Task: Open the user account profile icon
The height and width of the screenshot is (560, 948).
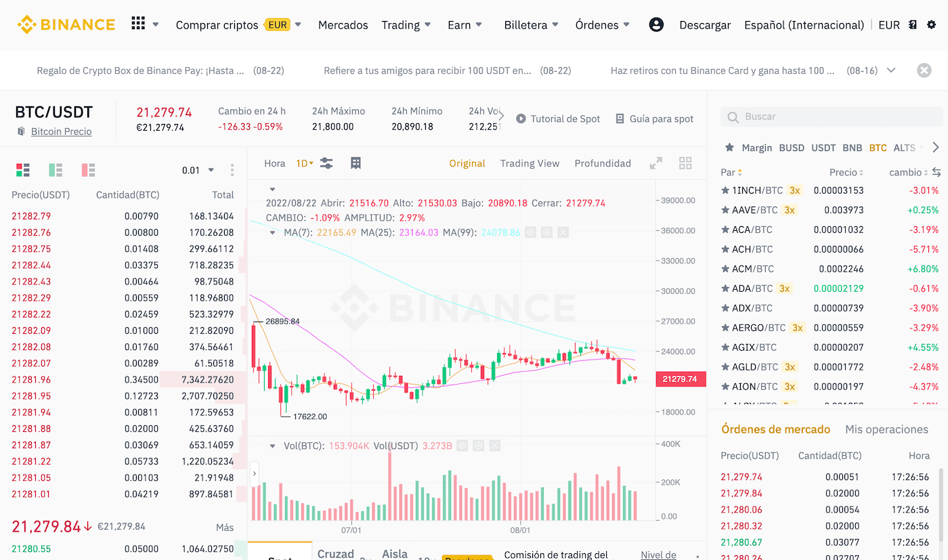Action: click(655, 24)
